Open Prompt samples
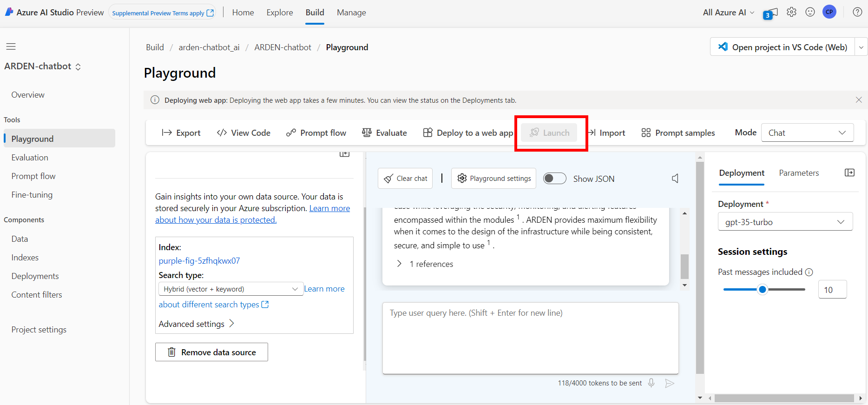Viewport: 868px width, 405px height. tap(678, 133)
